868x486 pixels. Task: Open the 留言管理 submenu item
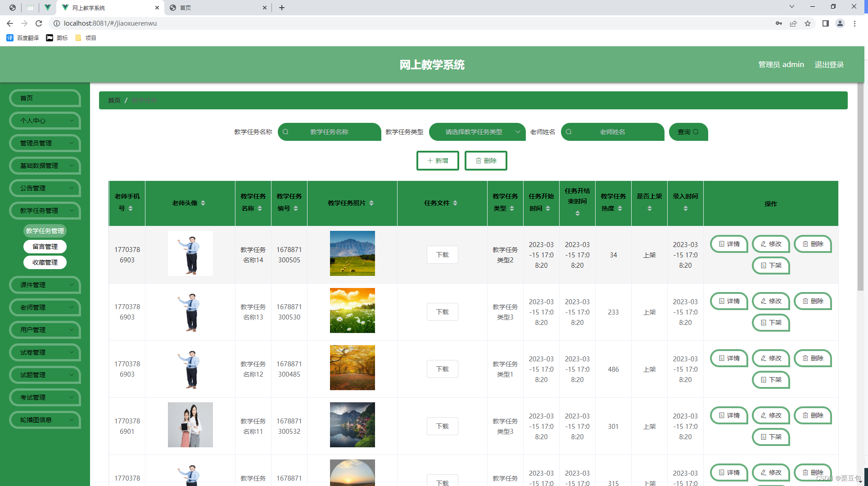(x=45, y=247)
